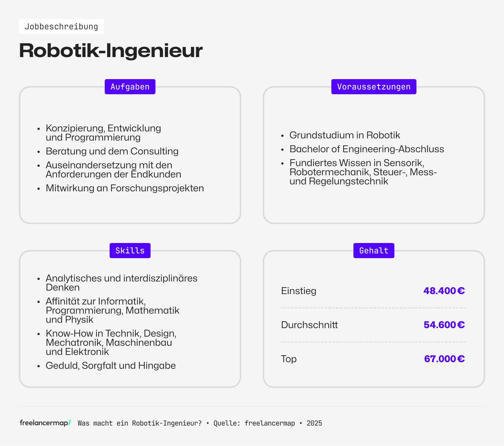Click the Skills section label
Viewport: 504px width, 446px height.
[x=130, y=251]
